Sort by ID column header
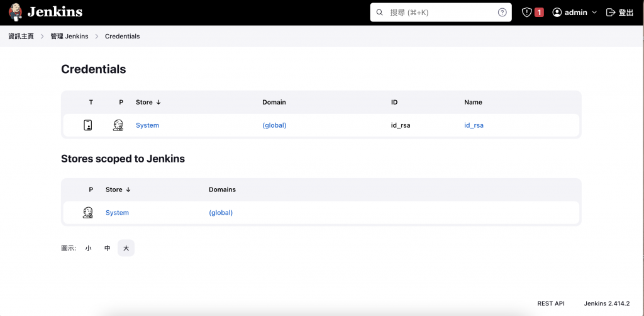Image resolution: width=644 pixels, height=316 pixels. click(x=394, y=102)
